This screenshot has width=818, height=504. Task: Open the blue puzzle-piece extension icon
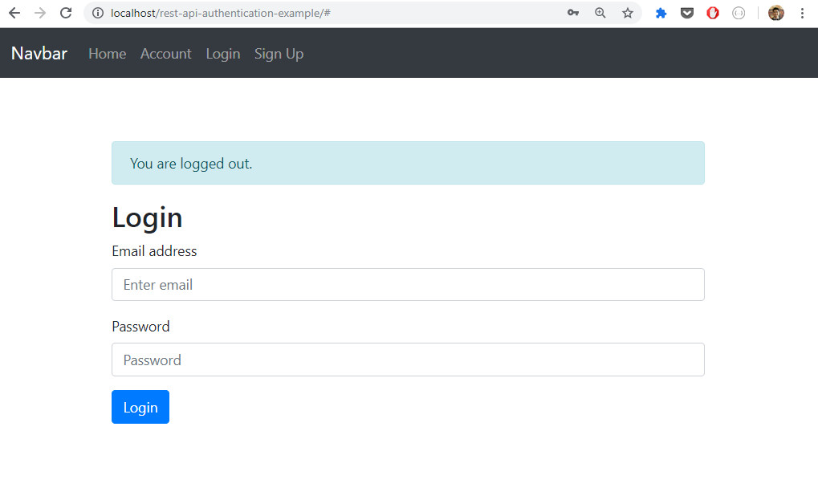click(660, 13)
